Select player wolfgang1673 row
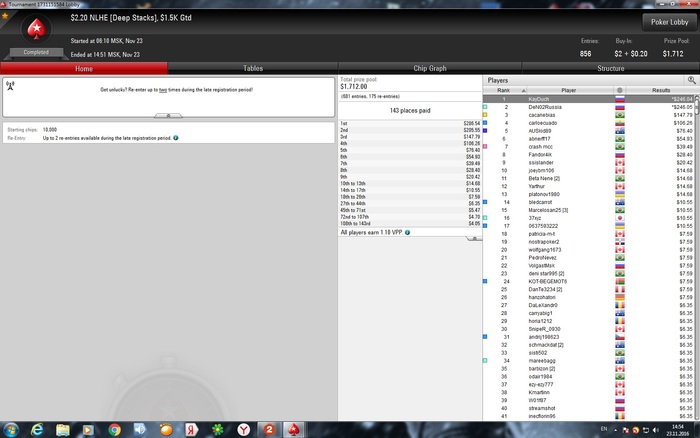This screenshot has height=438, width=700. tap(588, 250)
